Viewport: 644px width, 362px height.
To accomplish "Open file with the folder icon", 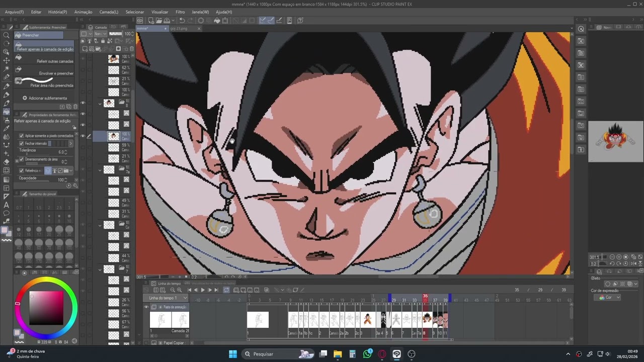I will click(158, 21).
